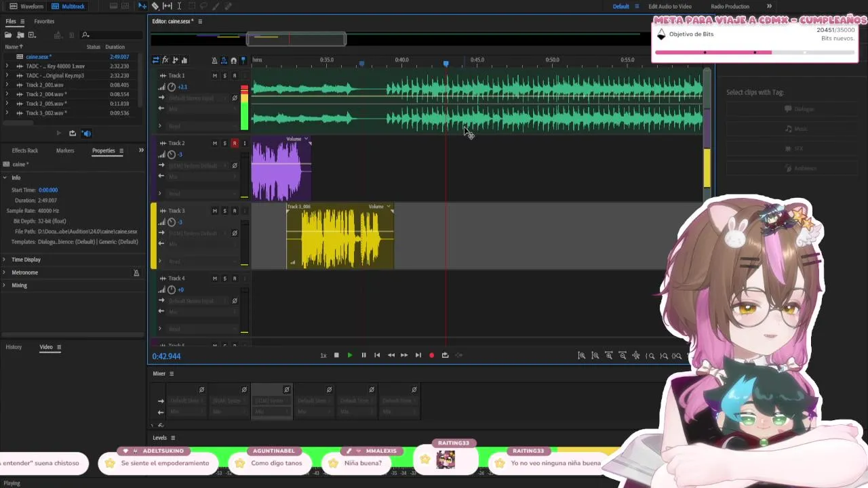The width and height of the screenshot is (868, 488).
Task: Toggle the metronome icon above tracks
Action: point(215,60)
